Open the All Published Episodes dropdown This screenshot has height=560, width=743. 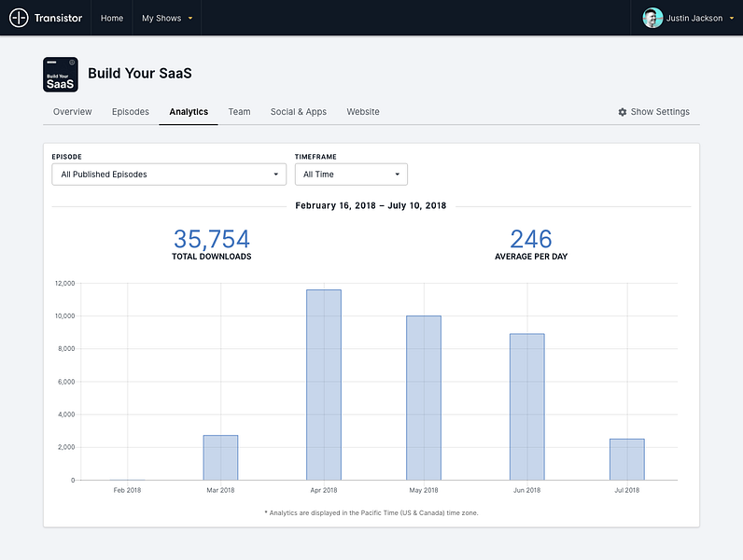(169, 175)
